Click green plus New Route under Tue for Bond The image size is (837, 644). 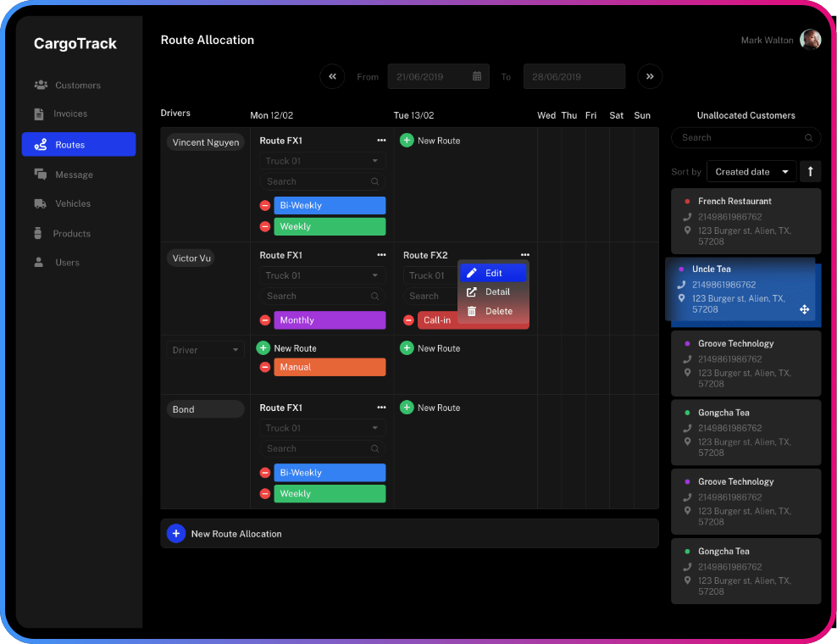click(407, 408)
